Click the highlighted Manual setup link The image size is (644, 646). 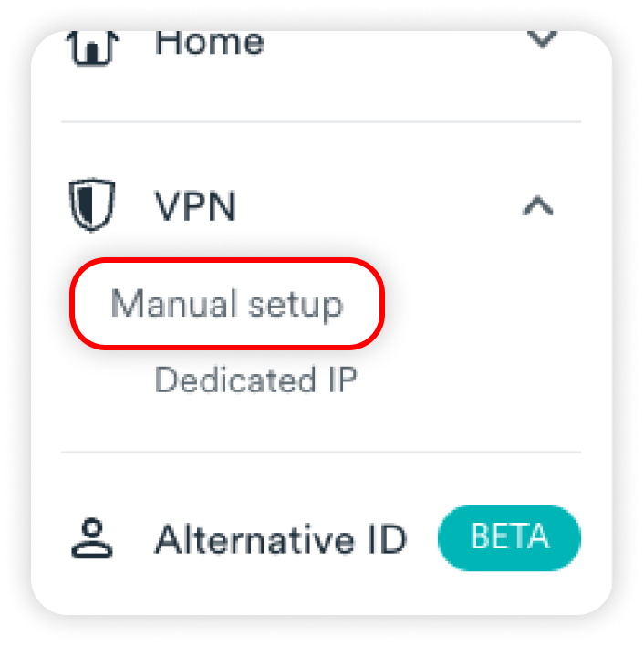point(227,304)
